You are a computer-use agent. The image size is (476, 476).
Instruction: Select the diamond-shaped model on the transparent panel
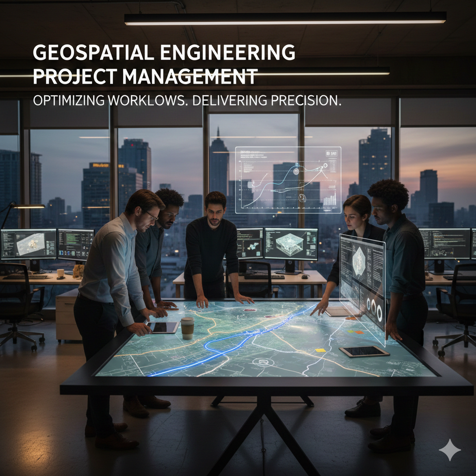[358, 262]
